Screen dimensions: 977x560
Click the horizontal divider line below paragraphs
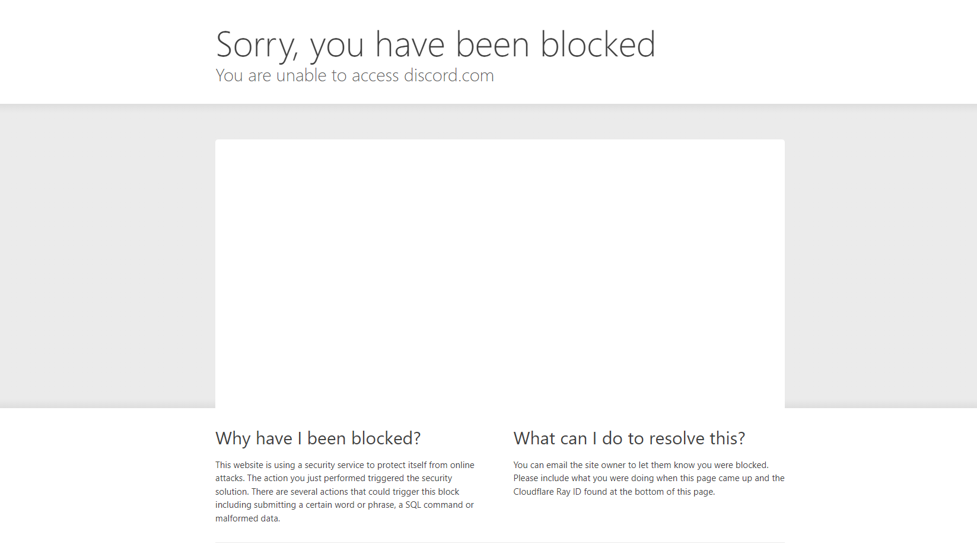[499, 542]
